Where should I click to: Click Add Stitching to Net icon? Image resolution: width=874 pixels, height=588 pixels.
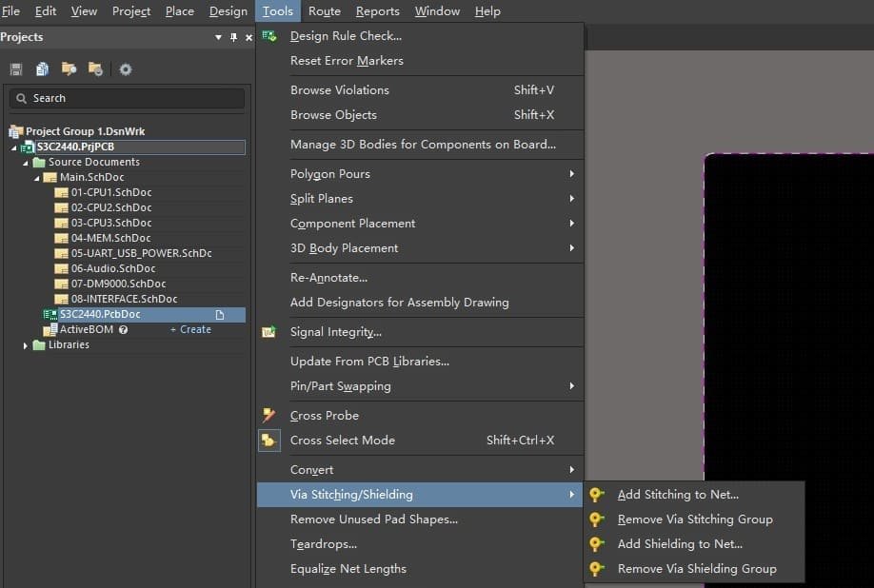tap(596, 495)
